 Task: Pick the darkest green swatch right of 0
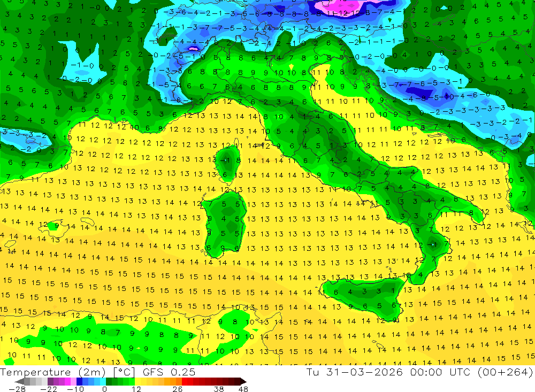coord(109,381)
